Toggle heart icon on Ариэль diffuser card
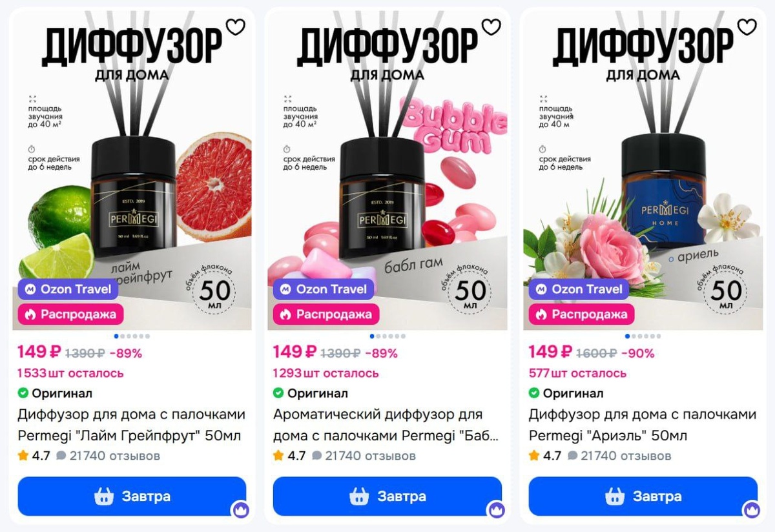The height and width of the screenshot is (532, 775). [747, 27]
